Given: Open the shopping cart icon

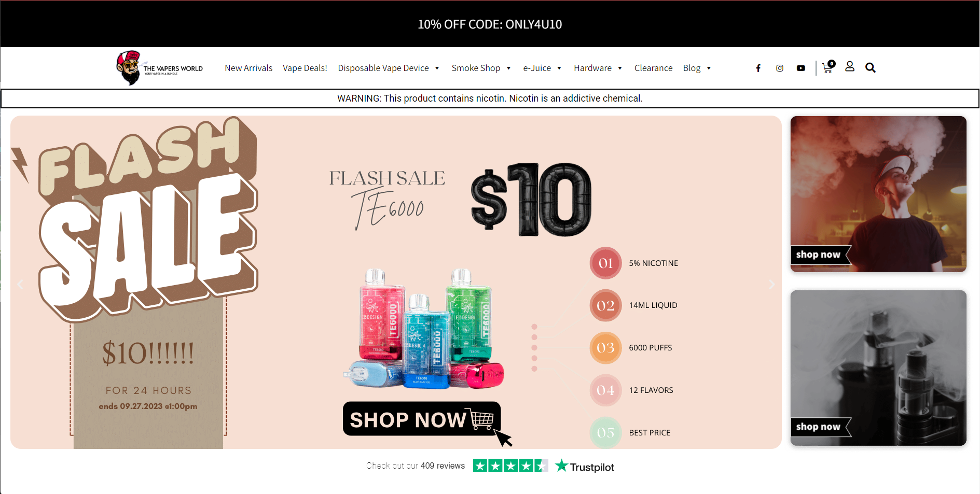Looking at the screenshot, I should 829,67.
